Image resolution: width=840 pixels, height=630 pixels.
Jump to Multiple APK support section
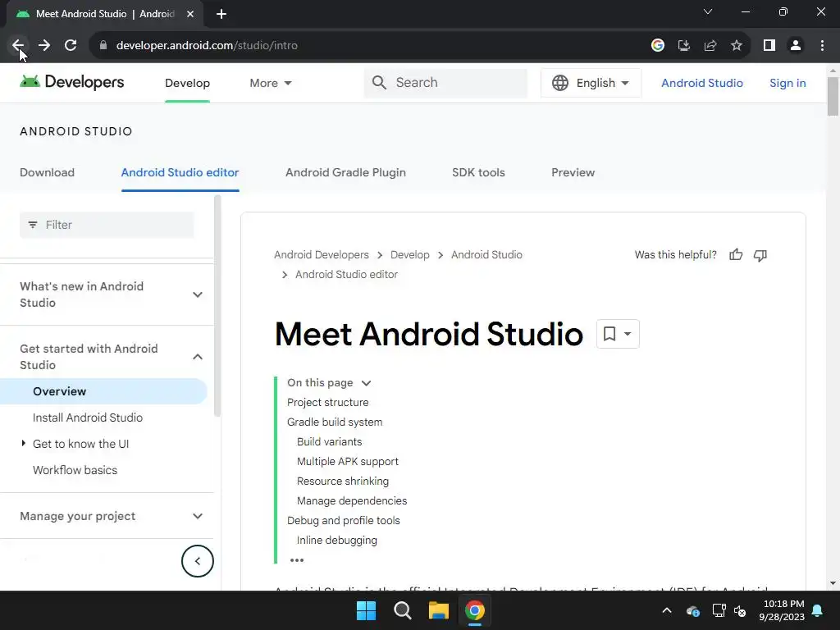coord(348,462)
